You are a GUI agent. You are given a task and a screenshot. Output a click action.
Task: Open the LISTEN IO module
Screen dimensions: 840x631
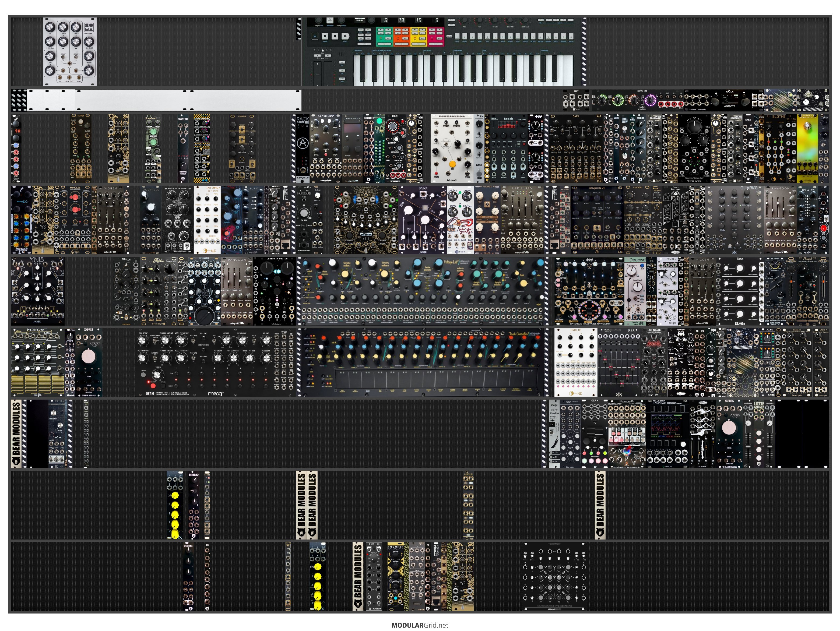pos(535,149)
